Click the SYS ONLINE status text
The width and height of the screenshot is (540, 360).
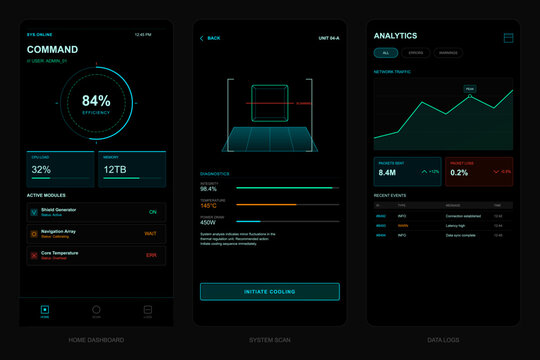pyautogui.click(x=40, y=35)
